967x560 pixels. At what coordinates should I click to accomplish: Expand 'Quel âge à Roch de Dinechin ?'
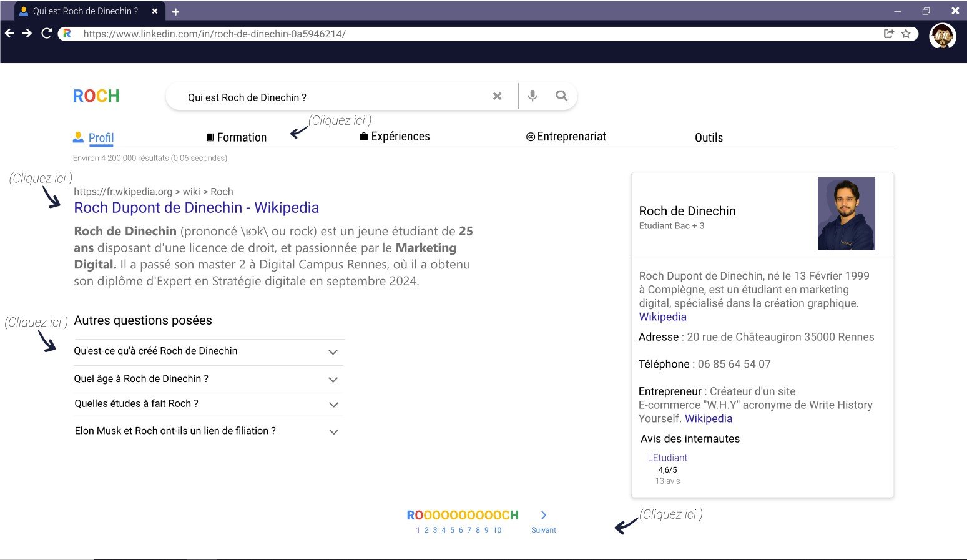pyautogui.click(x=209, y=379)
